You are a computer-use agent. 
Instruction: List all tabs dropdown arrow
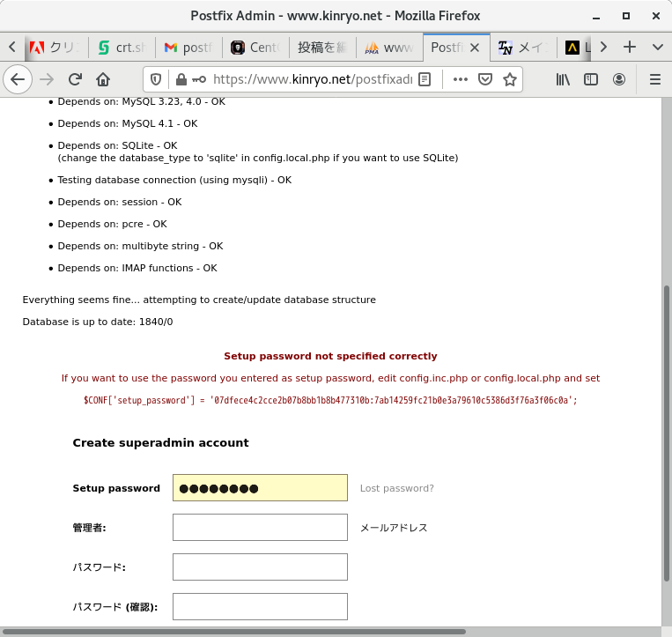point(657,47)
